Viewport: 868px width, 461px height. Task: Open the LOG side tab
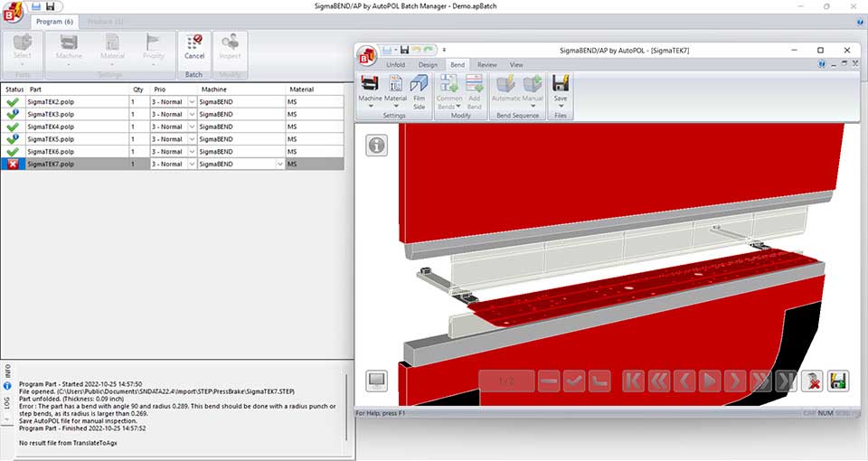7,403
